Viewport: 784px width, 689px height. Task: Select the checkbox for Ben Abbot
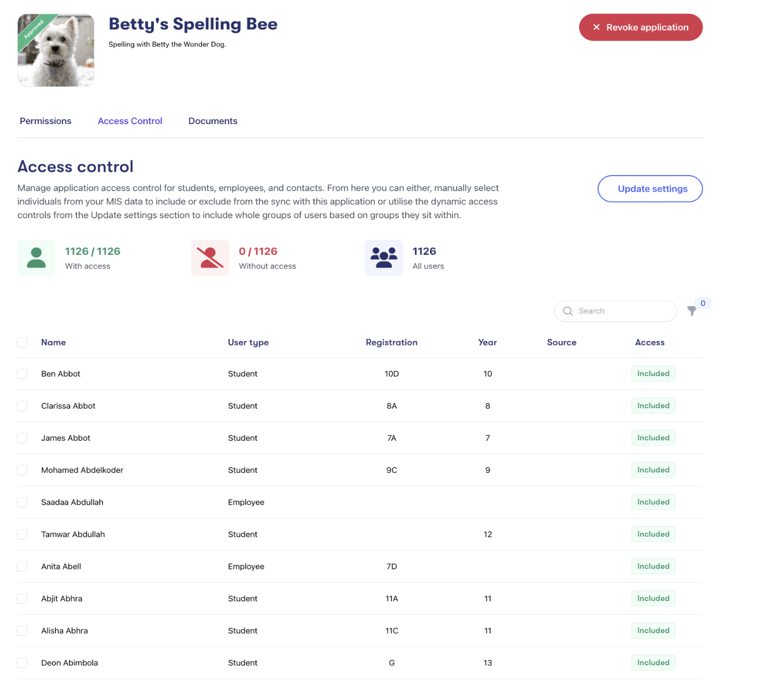[22, 374]
